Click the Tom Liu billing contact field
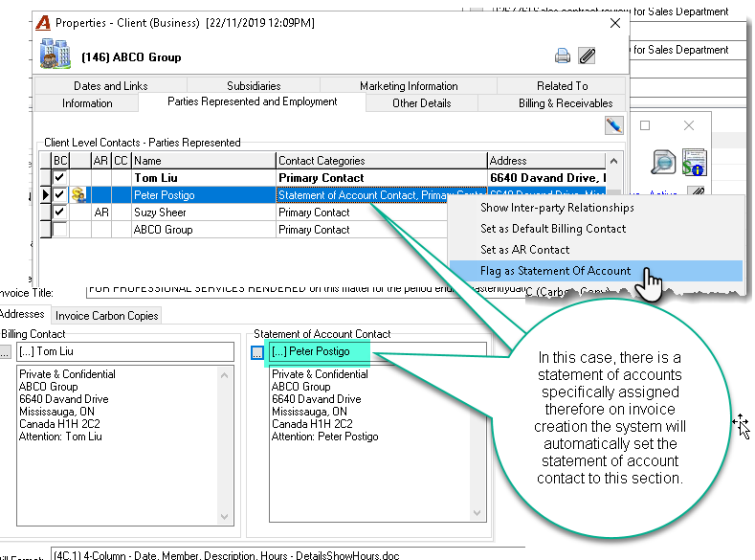Image resolution: width=755 pixels, height=560 pixels. [125, 352]
